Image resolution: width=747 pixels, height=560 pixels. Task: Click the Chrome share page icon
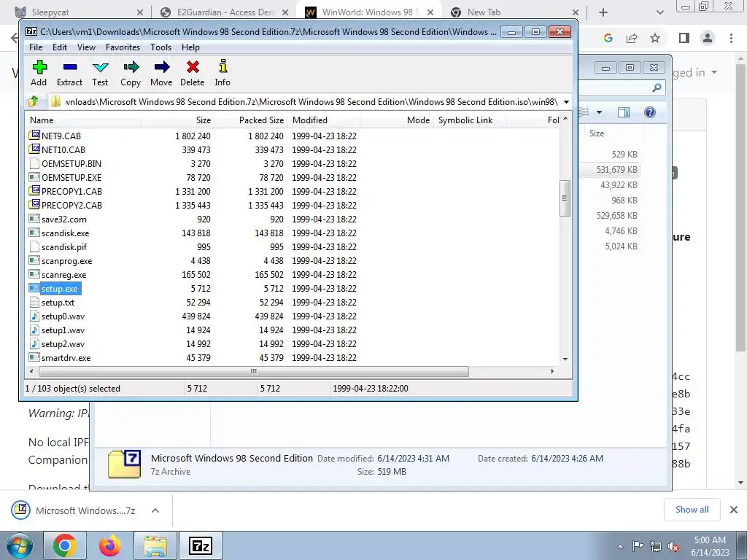tap(632, 38)
